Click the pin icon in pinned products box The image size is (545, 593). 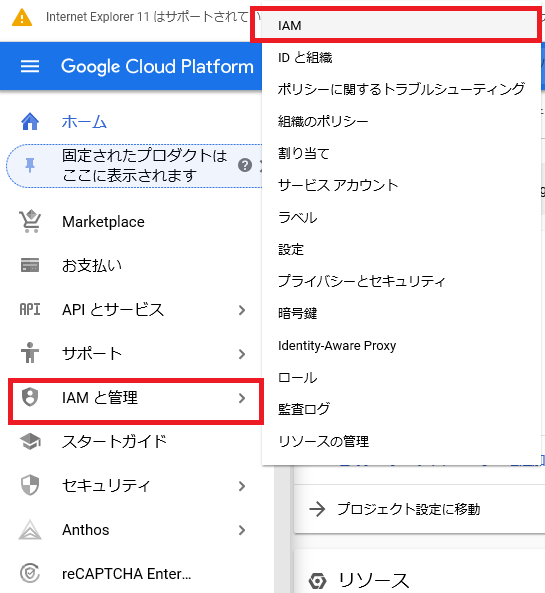[30, 165]
